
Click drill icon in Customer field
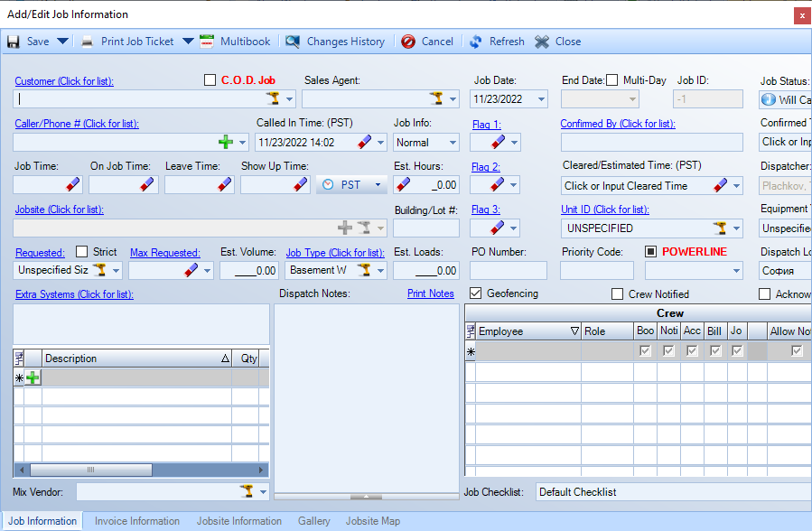pos(273,98)
